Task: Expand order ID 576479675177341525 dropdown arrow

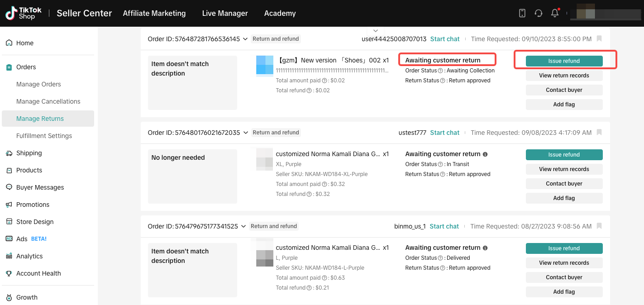Action: 243,226
